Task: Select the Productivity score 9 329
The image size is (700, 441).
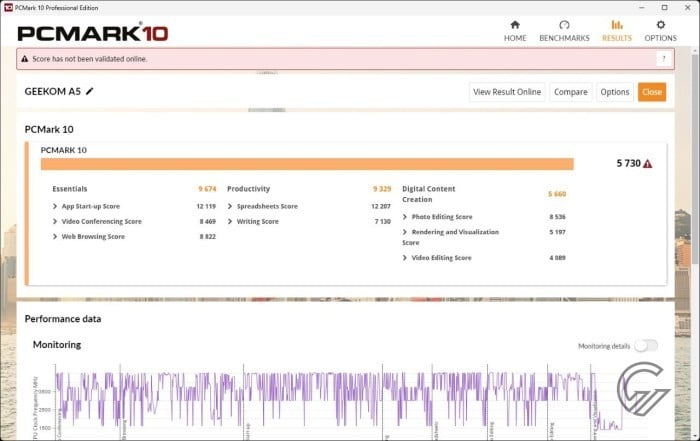Action: tap(382, 189)
